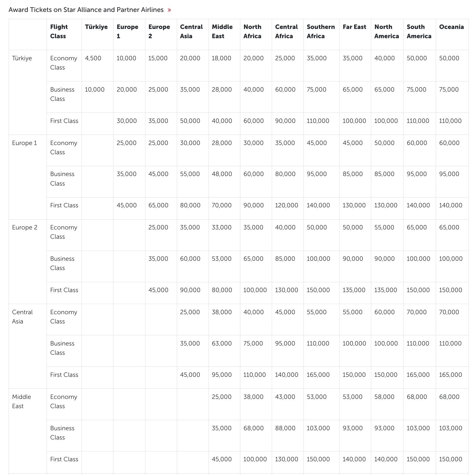Image resolution: width=476 pixels, height=475 pixels.
Task: Click the 88,000 Middle East business cell
Action: (x=285, y=428)
